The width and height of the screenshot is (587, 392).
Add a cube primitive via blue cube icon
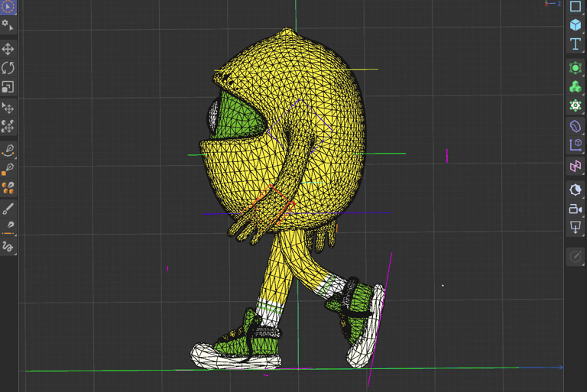[x=576, y=24]
